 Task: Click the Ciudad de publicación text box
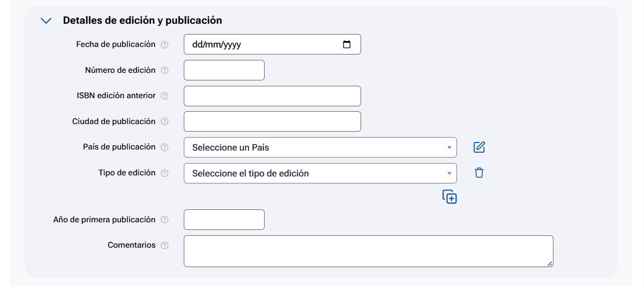[272, 121]
